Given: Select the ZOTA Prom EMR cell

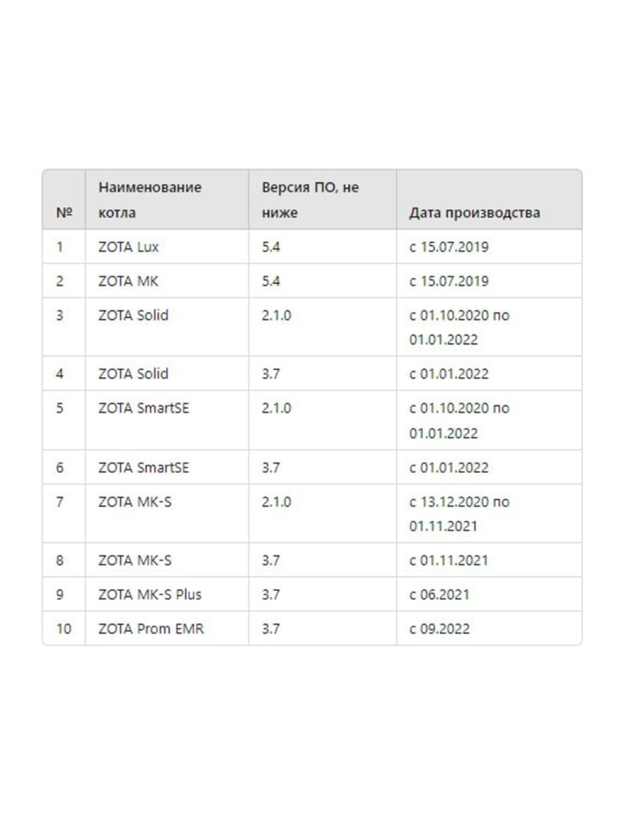Looking at the screenshot, I should point(167,628).
